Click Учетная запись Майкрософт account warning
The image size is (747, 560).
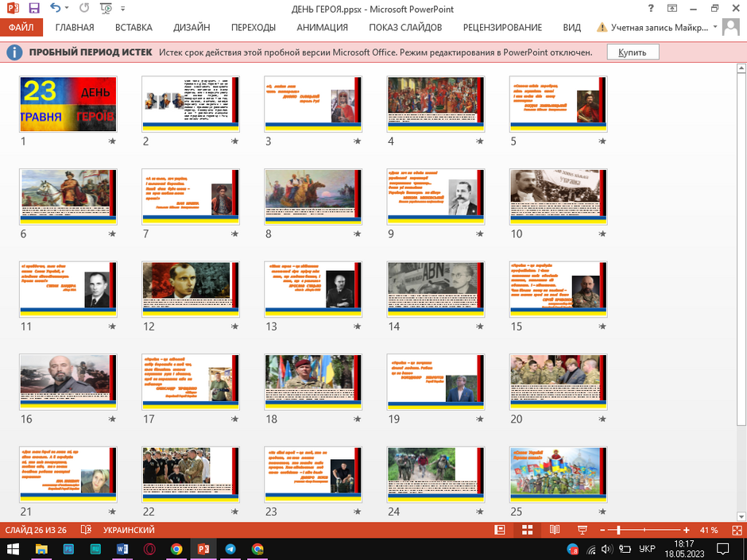[653, 28]
